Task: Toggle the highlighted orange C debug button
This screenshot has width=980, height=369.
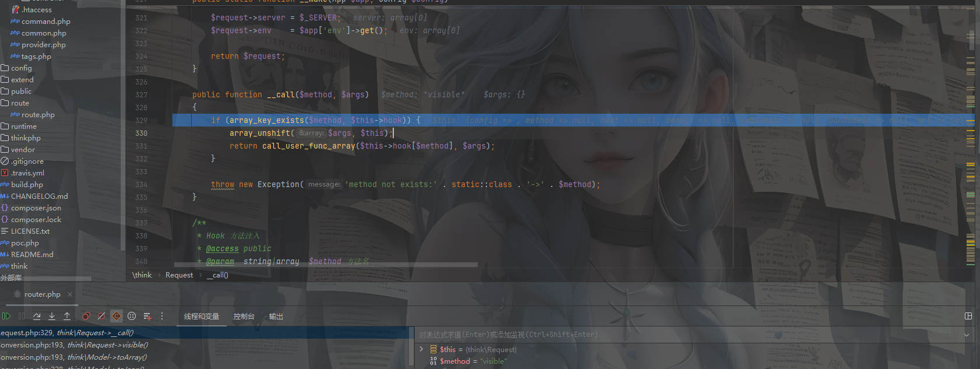Action: 117,316
